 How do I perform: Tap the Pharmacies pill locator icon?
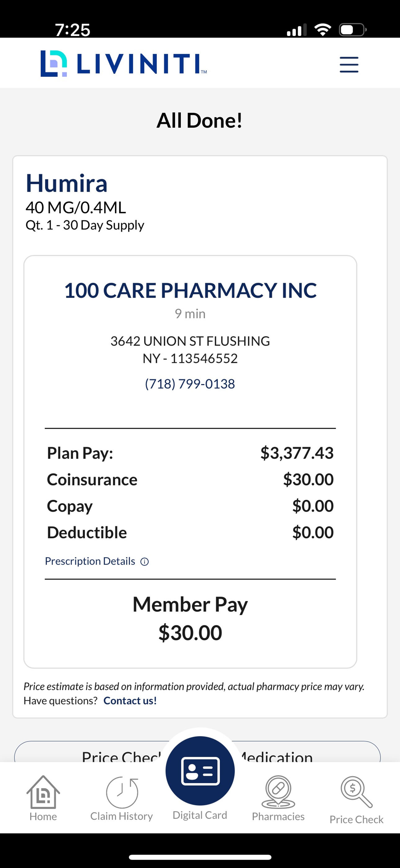tap(278, 792)
